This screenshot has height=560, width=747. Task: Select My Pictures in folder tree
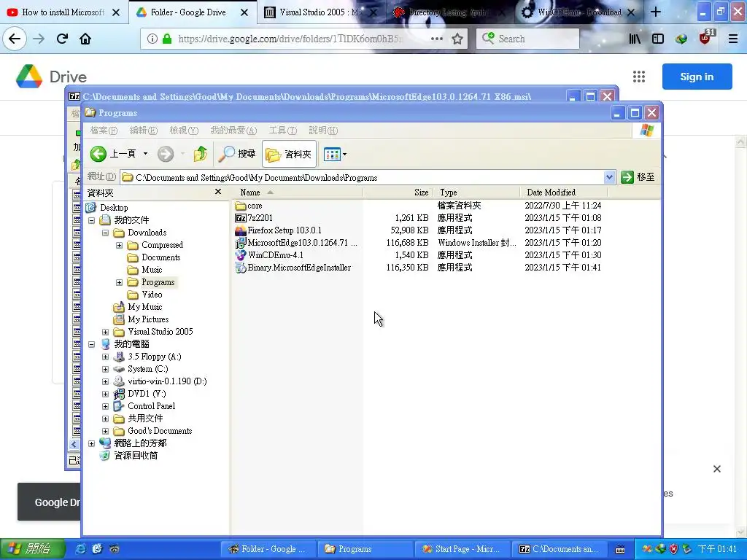tap(148, 319)
